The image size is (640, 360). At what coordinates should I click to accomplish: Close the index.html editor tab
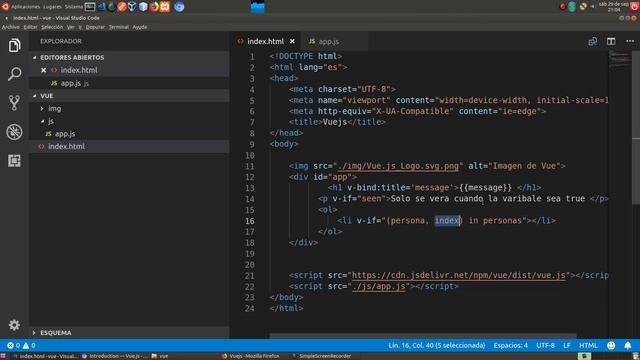292,41
